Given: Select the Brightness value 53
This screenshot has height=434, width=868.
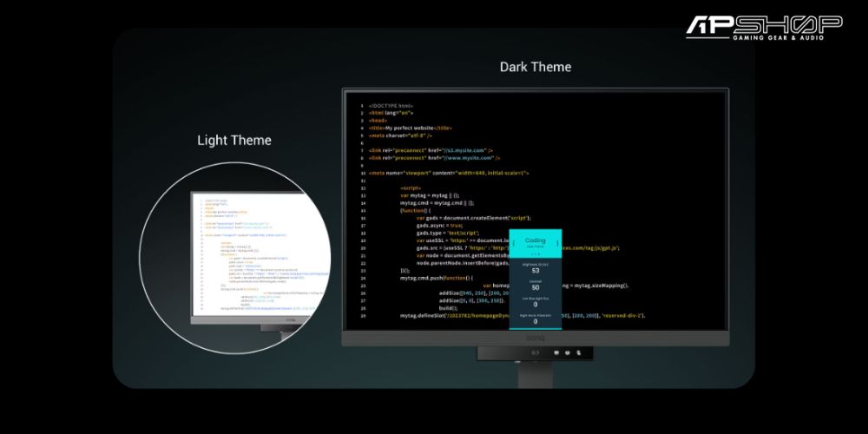Looking at the screenshot, I should [x=536, y=270].
